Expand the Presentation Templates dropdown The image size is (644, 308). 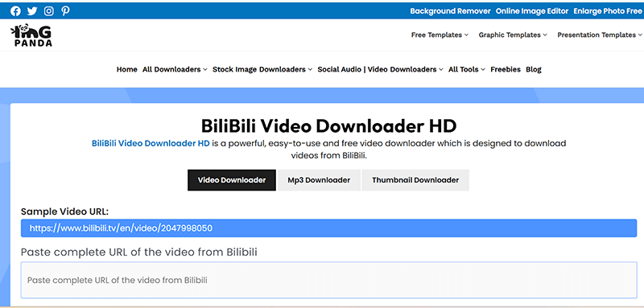(599, 35)
